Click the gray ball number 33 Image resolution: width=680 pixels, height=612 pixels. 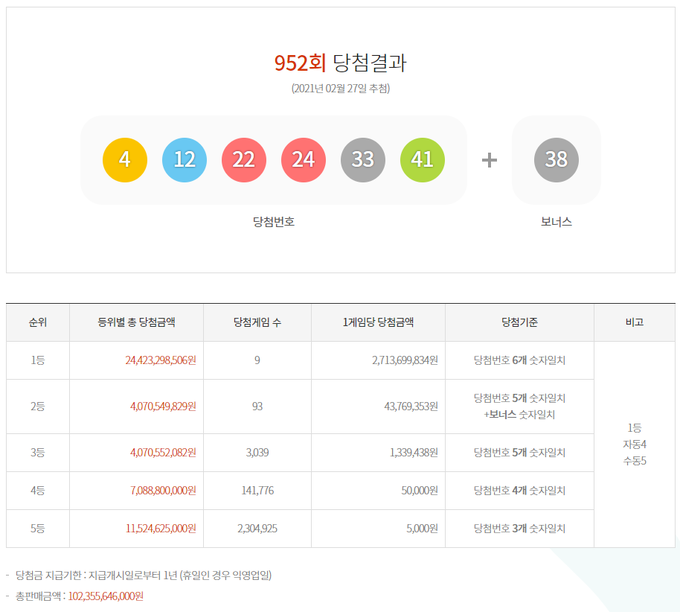[363, 160]
